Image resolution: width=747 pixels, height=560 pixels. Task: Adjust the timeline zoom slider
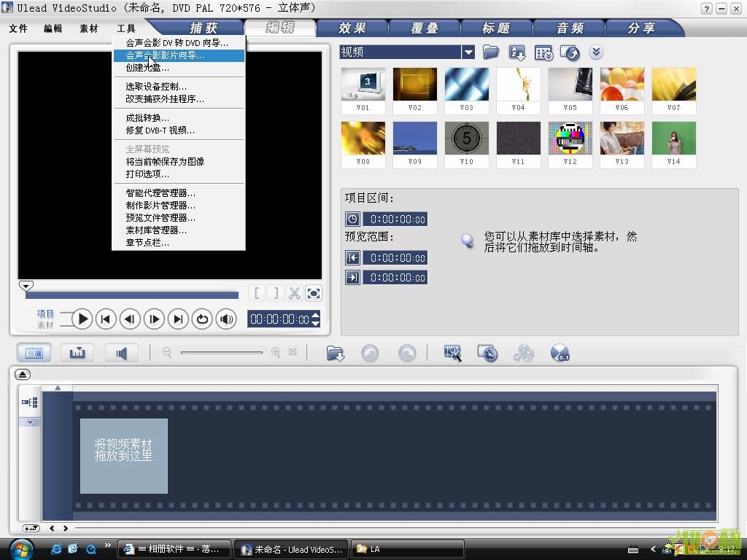coord(222,352)
